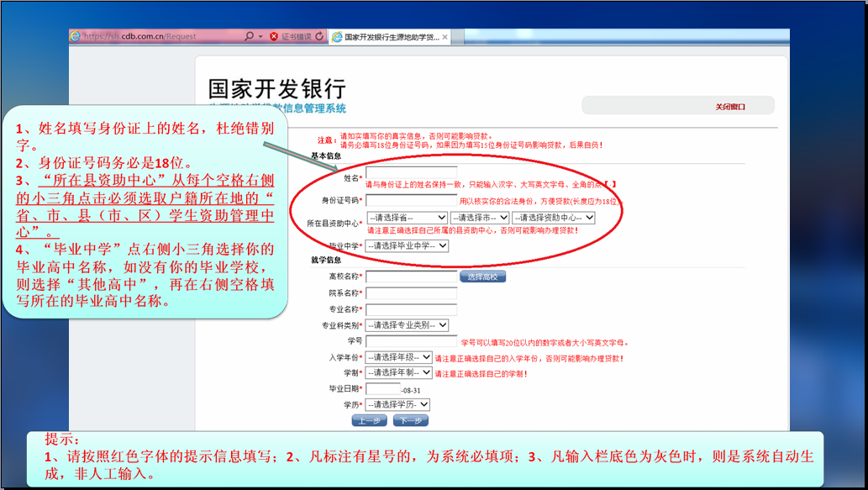Open the address bar search dropdown arrow

pos(260,37)
